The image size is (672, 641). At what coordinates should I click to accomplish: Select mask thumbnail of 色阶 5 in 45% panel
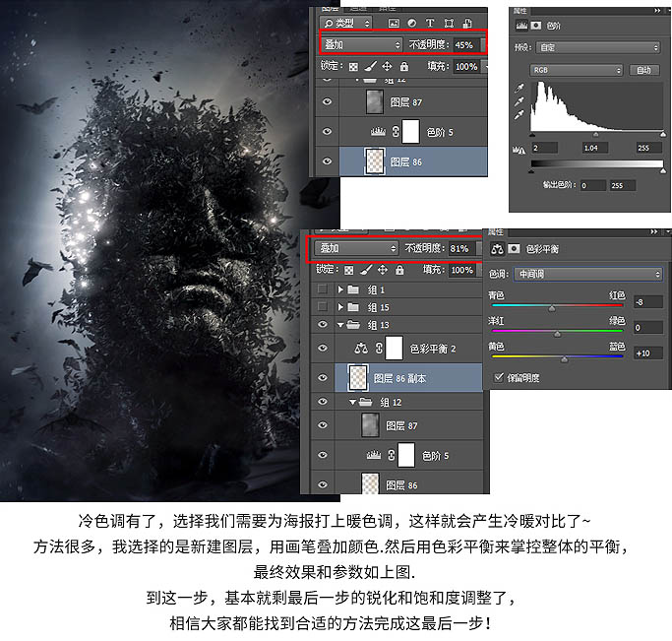pos(410,131)
